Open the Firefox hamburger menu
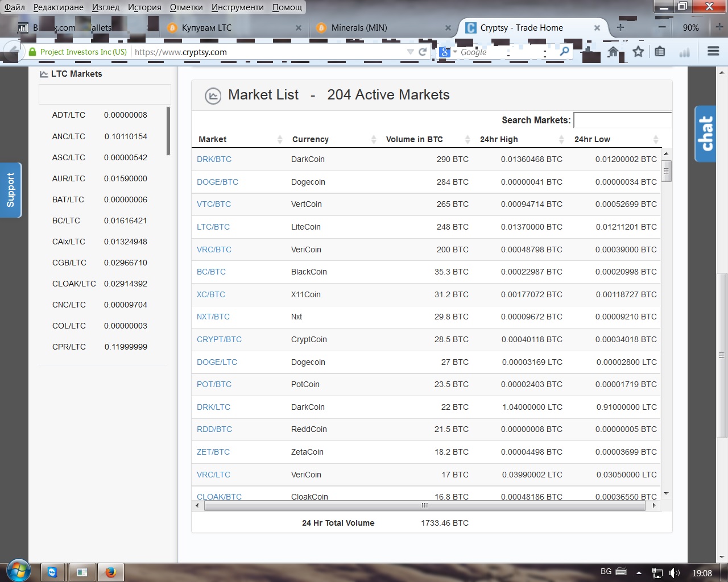 click(713, 52)
